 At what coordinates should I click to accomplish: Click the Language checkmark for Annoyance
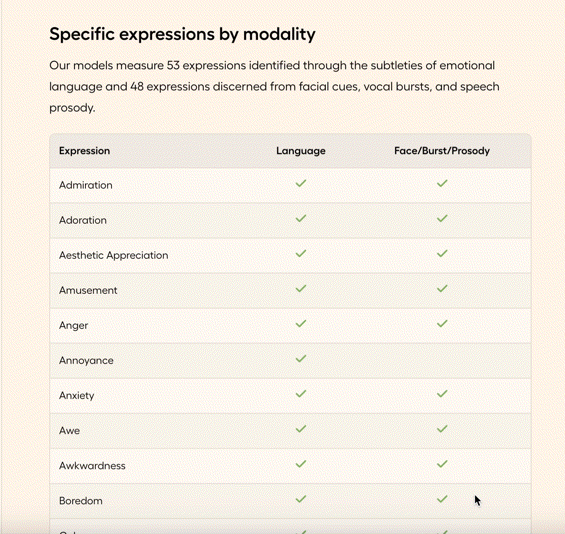(x=301, y=359)
